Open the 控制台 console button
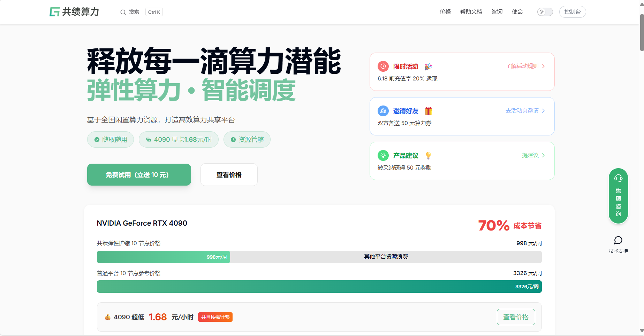This screenshot has width=644, height=336. (x=572, y=12)
